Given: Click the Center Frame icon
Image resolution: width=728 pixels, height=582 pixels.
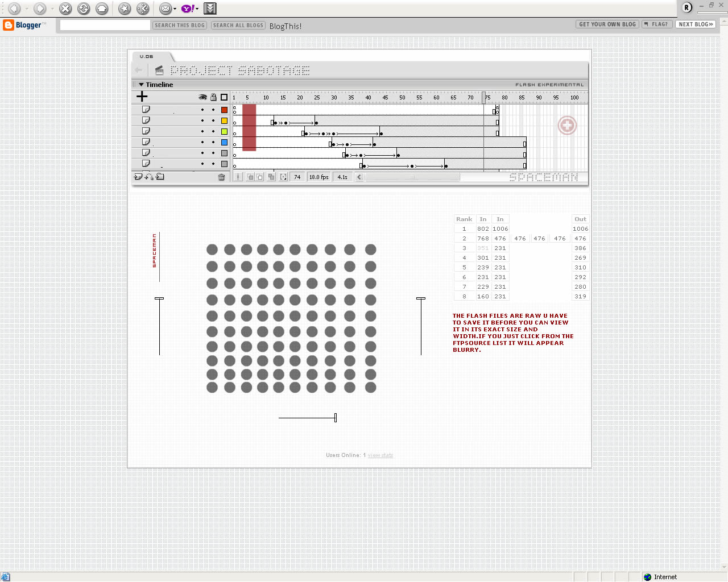Looking at the screenshot, I should coord(238,177).
